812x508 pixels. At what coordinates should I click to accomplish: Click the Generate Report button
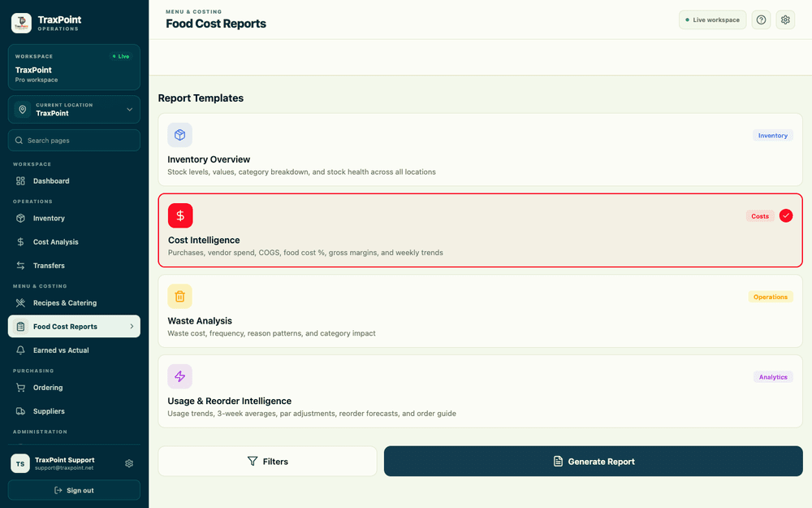click(x=593, y=462)
